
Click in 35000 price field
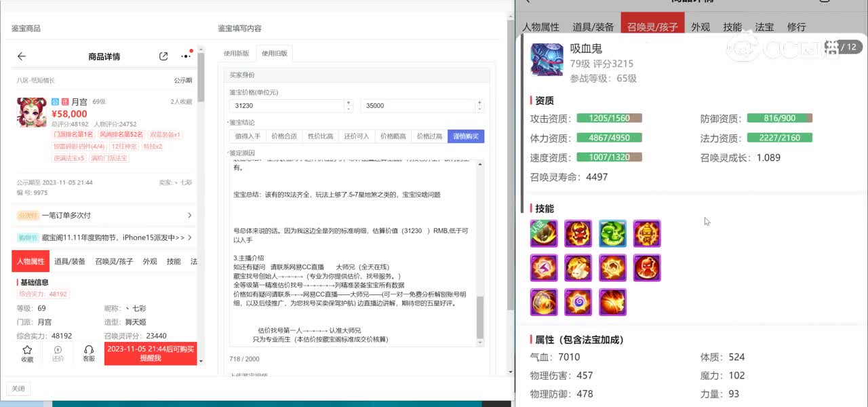[419, 106]
